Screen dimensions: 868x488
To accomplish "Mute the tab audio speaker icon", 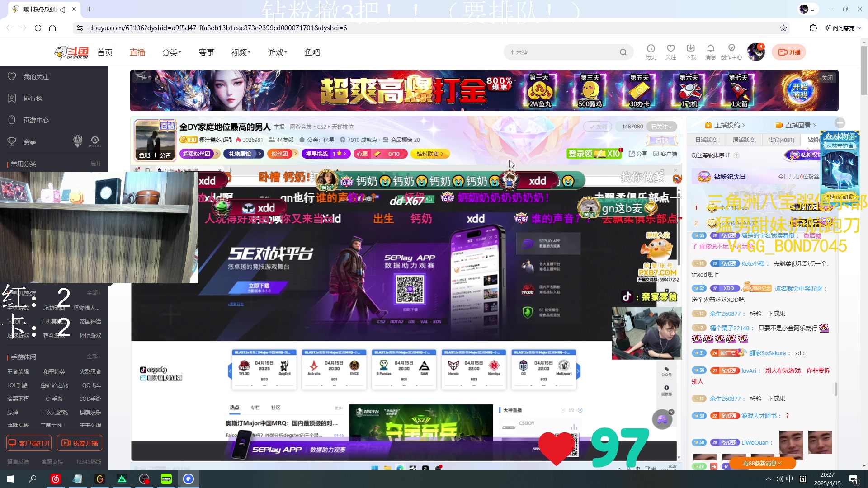I will [63, 9].
